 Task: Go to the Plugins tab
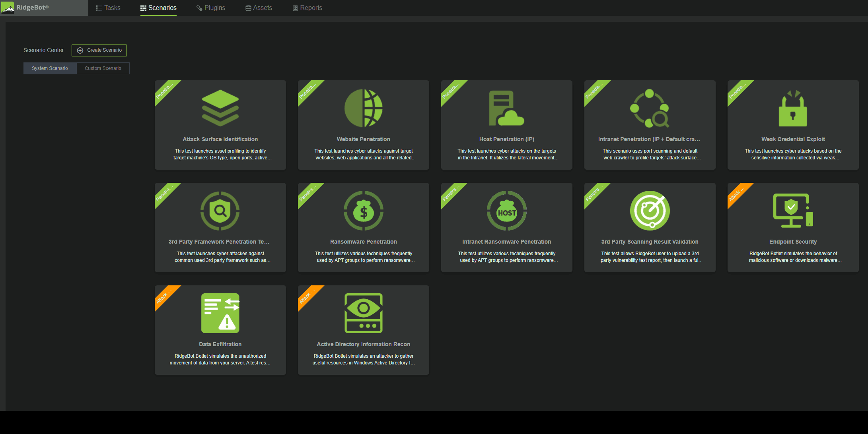[211, 8]
